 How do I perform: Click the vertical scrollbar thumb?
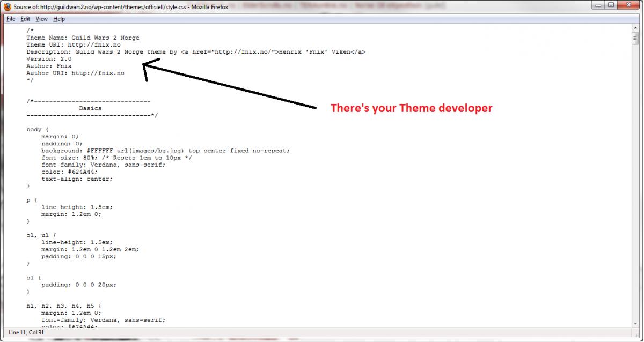[635, 39]
